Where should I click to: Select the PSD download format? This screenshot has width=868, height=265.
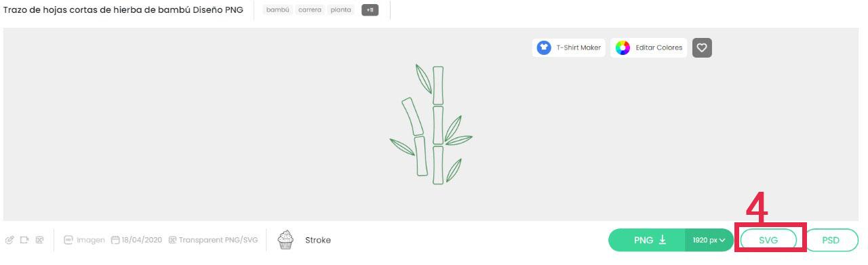831,240
